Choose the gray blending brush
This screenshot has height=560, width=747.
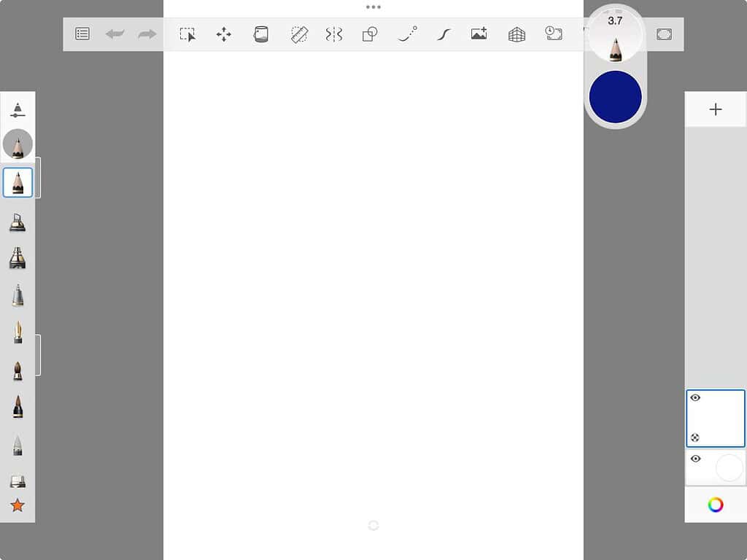point(18,446)
